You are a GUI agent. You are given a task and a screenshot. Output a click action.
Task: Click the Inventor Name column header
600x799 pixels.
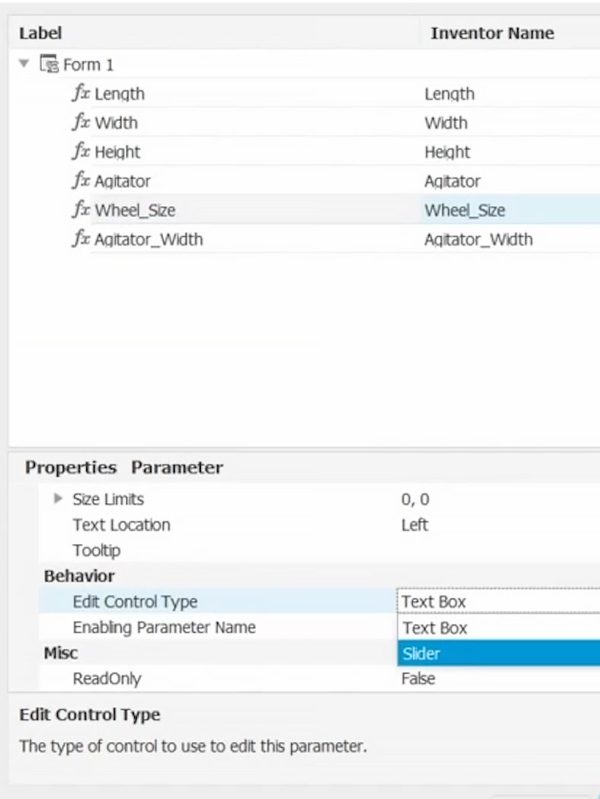tap(492, 33)
